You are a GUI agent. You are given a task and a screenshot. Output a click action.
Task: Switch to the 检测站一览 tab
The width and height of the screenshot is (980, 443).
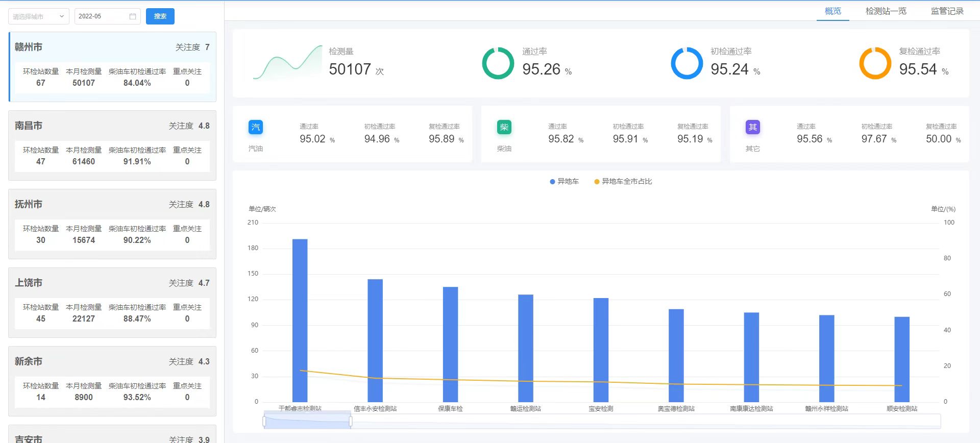coord(886,11)
